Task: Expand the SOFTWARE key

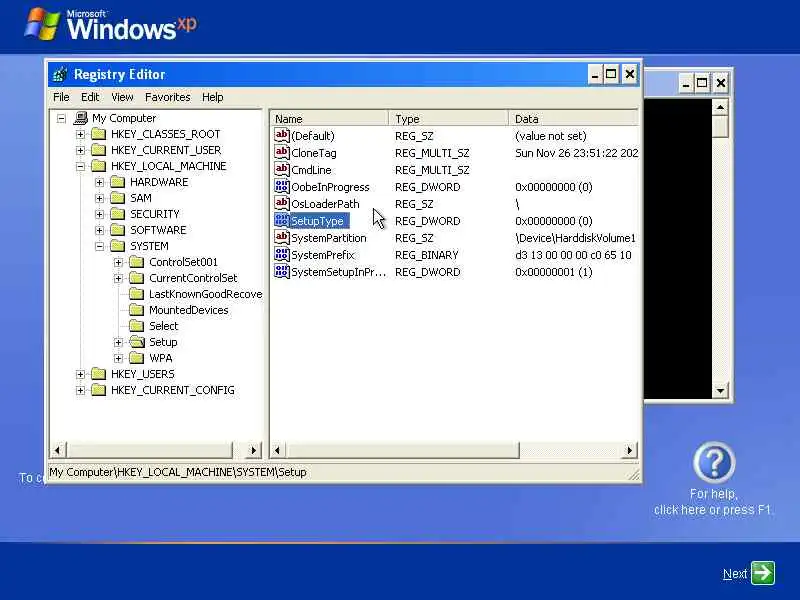Action: tap(100, 231)
